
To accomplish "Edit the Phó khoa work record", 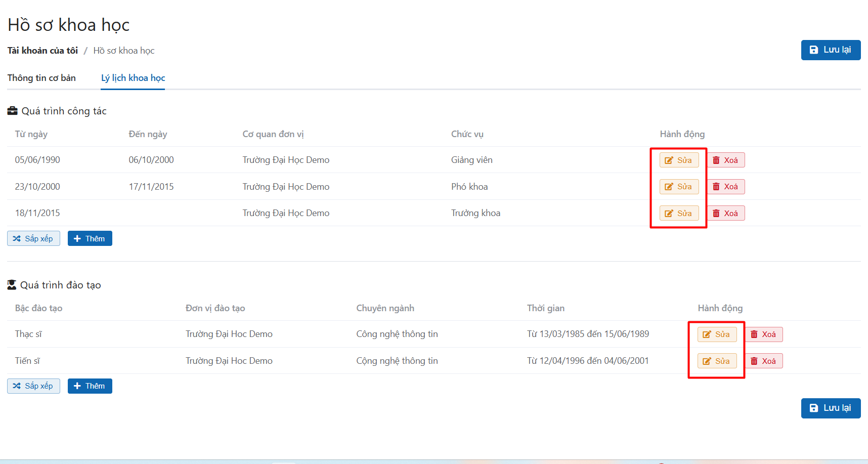I will point(679,187).
